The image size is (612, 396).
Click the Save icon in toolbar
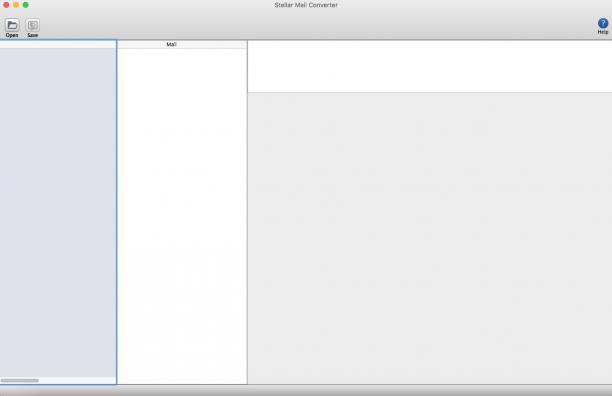point(32,25)
